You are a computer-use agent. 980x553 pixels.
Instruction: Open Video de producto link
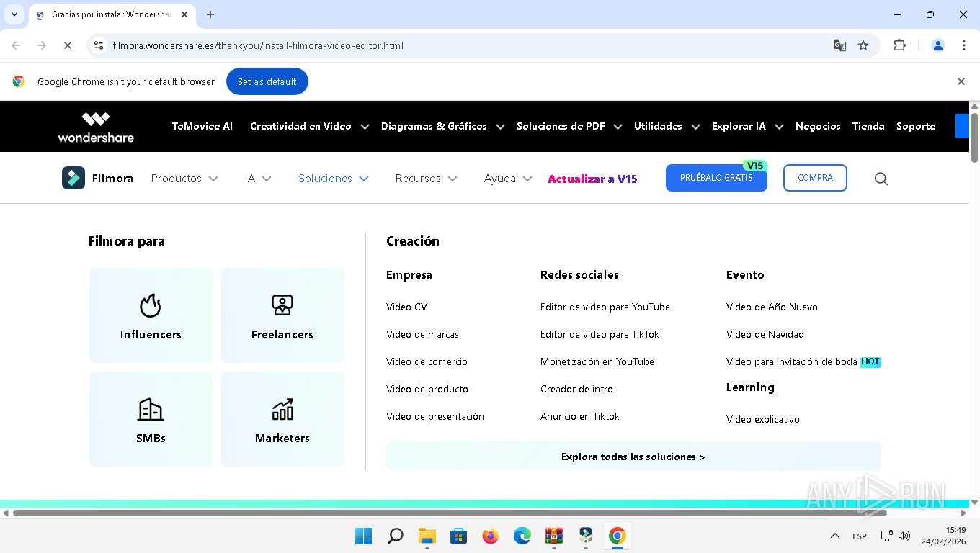(427, 389)
